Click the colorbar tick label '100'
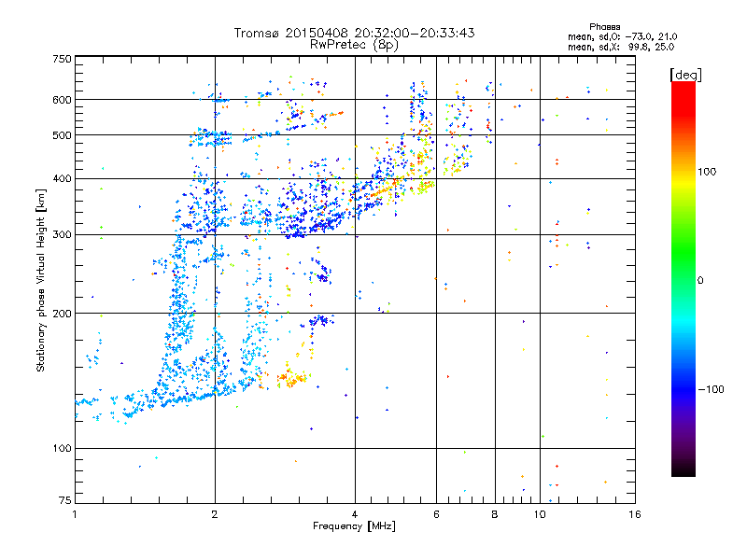The image size is (747, 560). (x=707, y=172)
